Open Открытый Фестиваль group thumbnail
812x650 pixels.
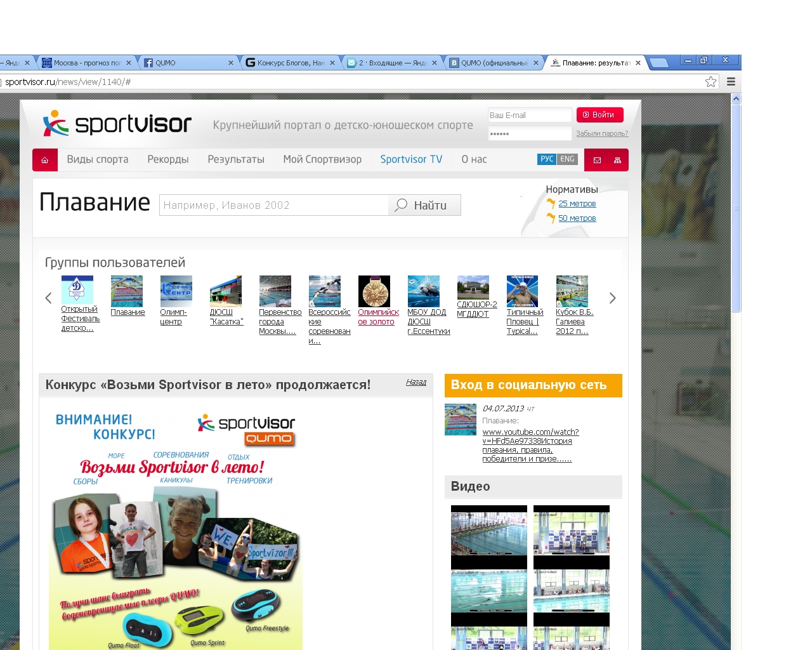coord(77,289)
